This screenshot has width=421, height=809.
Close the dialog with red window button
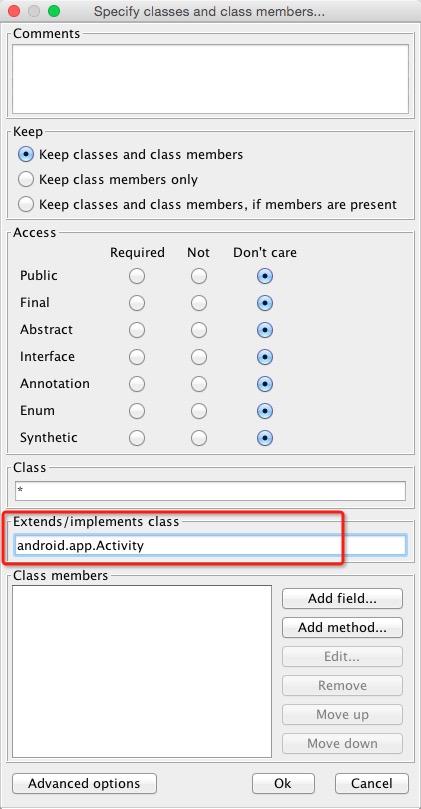[14, 11]
